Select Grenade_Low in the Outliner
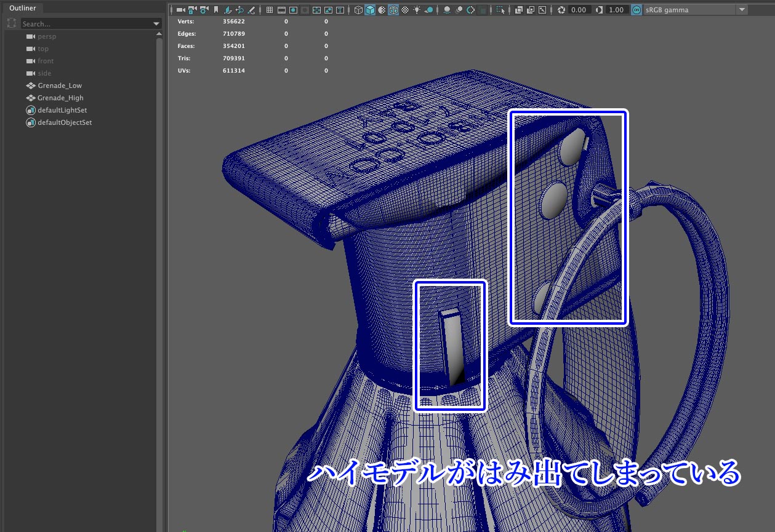 coord(59,85)
